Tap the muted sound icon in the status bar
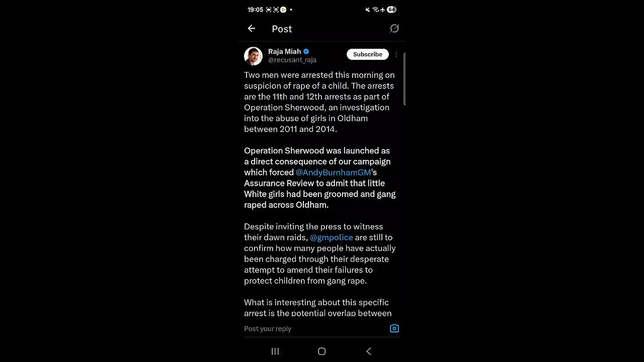This screenshot has height=362, width=644. [x=368, y=10]
